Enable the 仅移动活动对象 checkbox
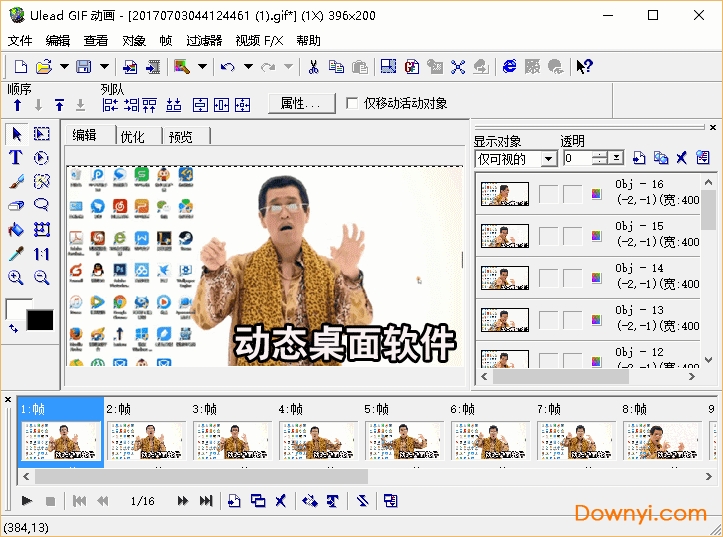 [352, 103]
